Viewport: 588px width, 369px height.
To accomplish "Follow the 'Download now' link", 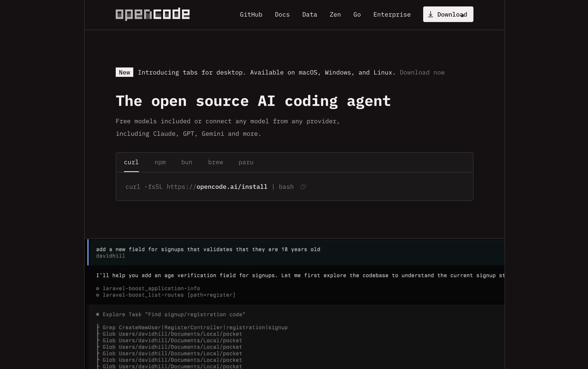I will click(x=422, y=73).
